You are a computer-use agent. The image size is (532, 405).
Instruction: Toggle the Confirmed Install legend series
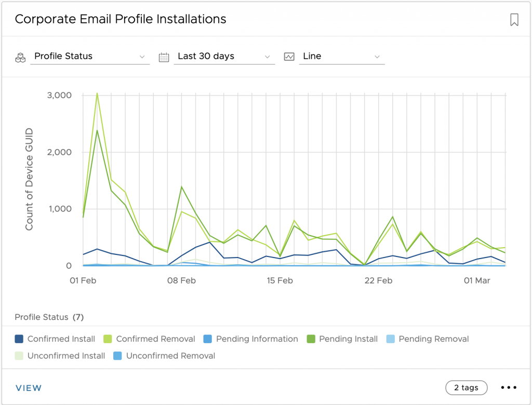(x=61, y=339)
